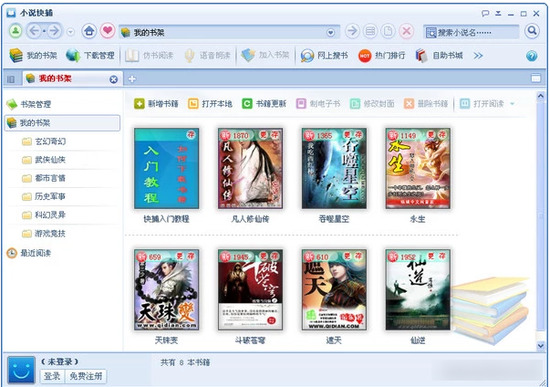Click the go arrow next to address bar

click(x=352, y=31)
